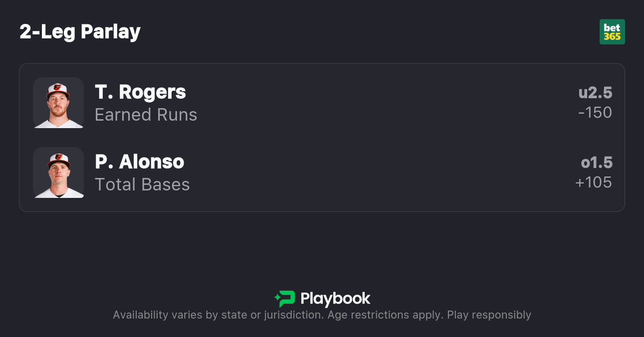Image resolution: width=644 pixels, height=337 pixels.
Task: Select the o1.5 line for Alonso
Action: click(x=597, y=163)
